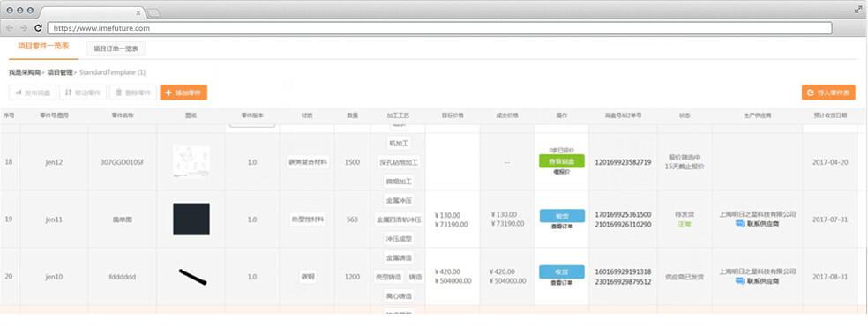868x327 pixels.
Task: Open the green 查看询盘 button in row 18
Action: coord(562,161)
